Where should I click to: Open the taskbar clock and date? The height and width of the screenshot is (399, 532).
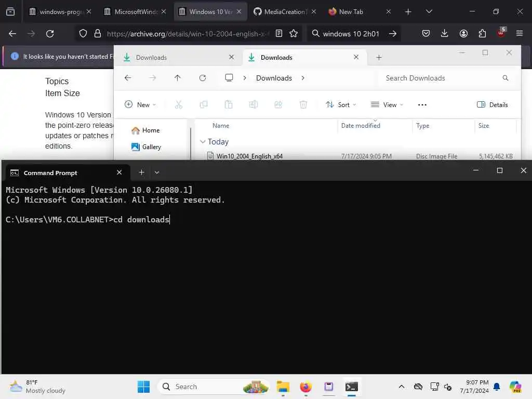point(474,387)
